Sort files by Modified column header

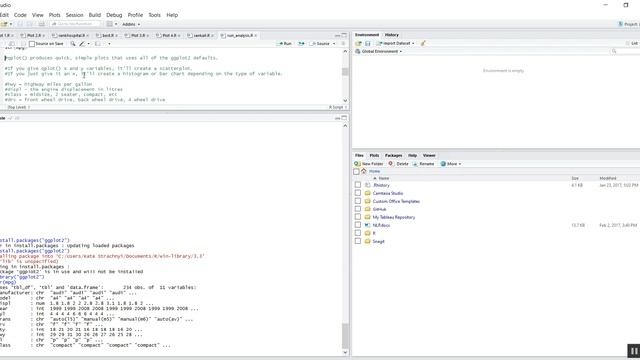tap(608, 178)
